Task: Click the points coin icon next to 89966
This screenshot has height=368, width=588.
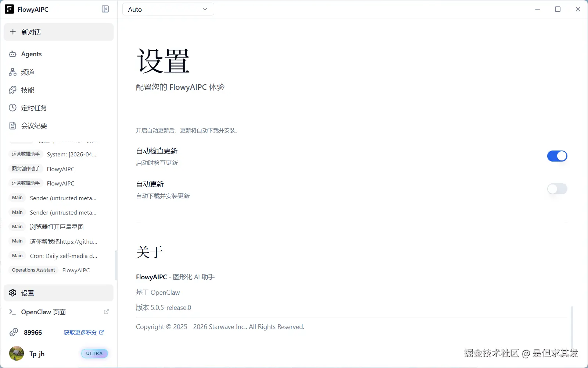Action: 14,332
